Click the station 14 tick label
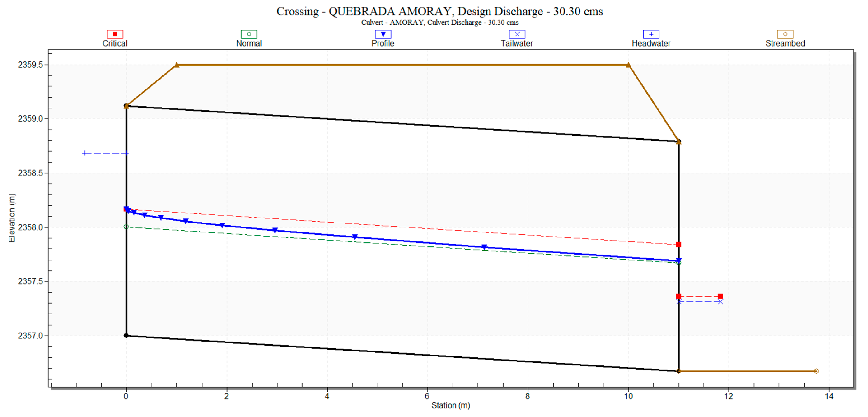Viewport: 868px width, 417px height. (829, 396)
